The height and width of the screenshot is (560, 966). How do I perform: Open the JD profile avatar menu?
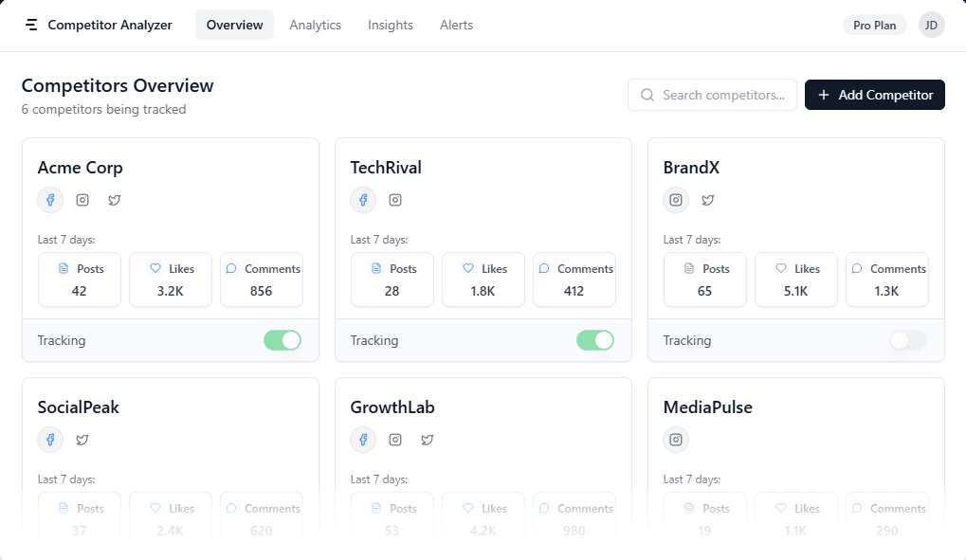pyautogui.click(x=931, y=25)
